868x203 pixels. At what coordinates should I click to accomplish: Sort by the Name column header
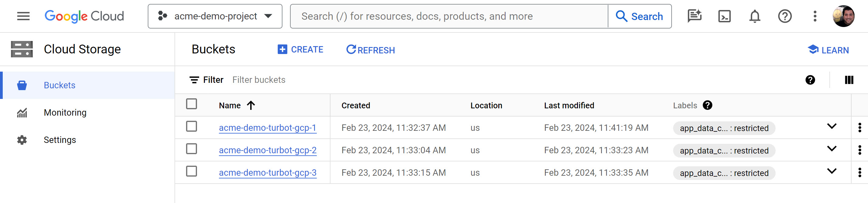point(230,106)
